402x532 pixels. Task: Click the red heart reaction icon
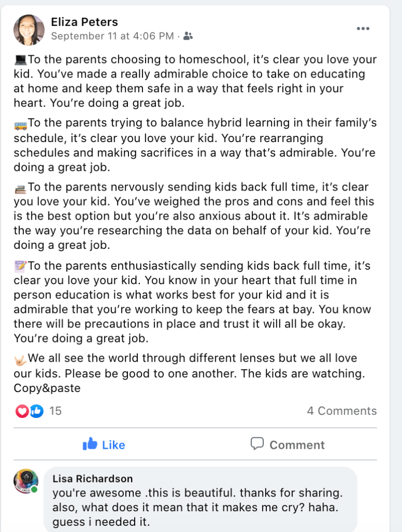coord(22,411)
